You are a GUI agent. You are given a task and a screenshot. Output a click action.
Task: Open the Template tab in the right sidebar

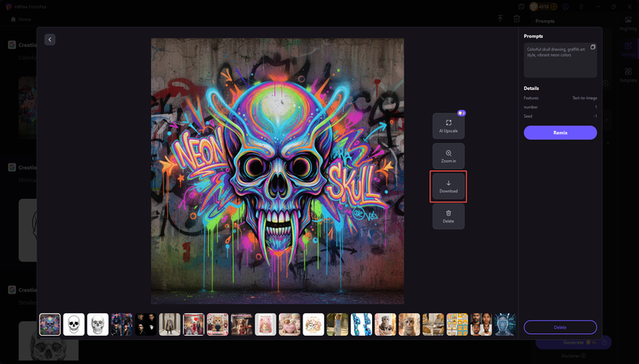(628, 75)
